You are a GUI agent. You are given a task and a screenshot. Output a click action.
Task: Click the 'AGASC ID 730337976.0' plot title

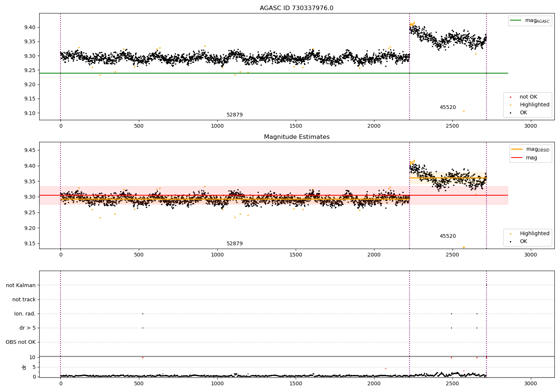(296, 8)
